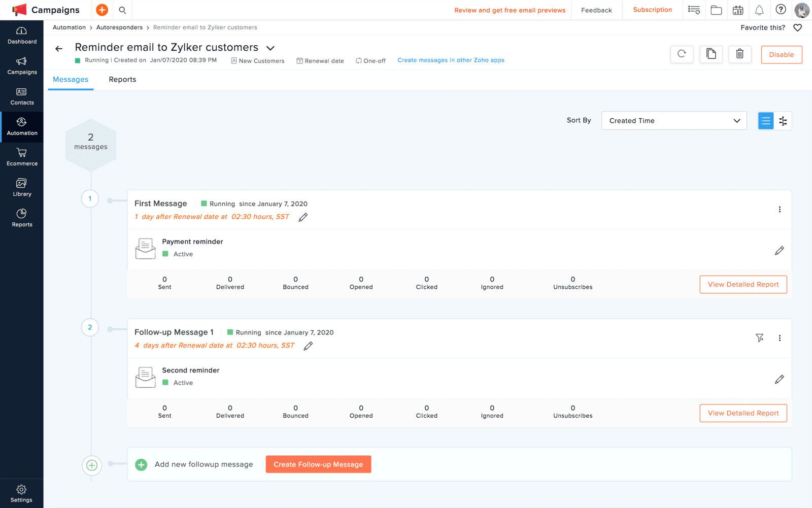Click the One-off label in header
The height and width of the screenshot is (508, 812).
[x=370, y=61]
